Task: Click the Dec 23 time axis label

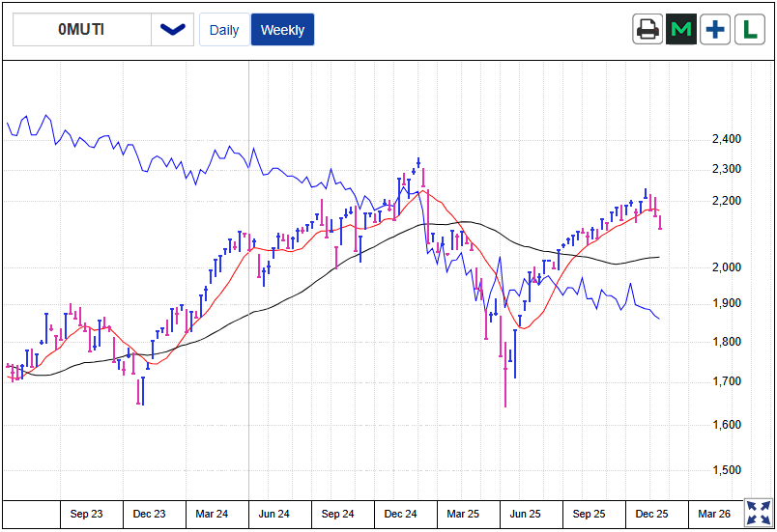Action: 149,514
